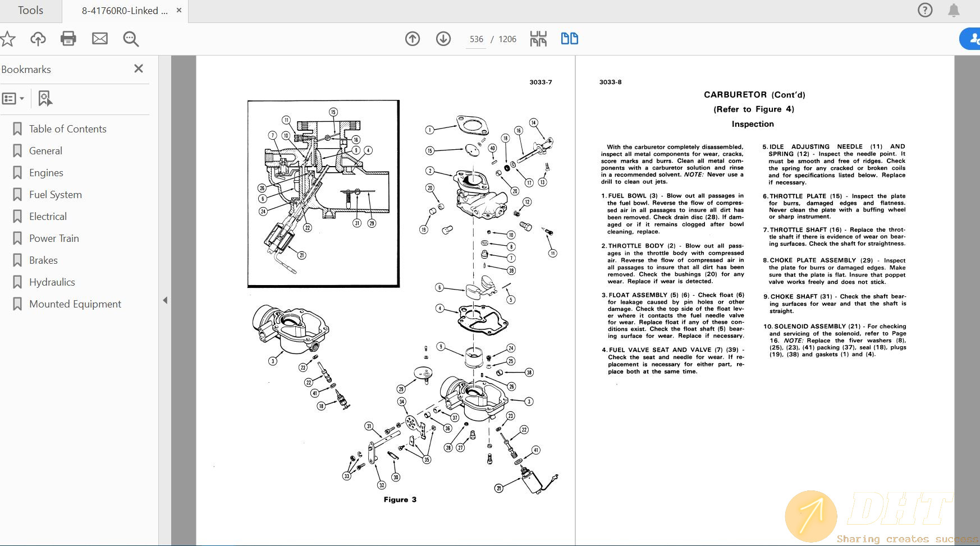Go to the next page
The height and width of the screenshot is (546, 980).
pyautogui.click(x=443, y=39)
